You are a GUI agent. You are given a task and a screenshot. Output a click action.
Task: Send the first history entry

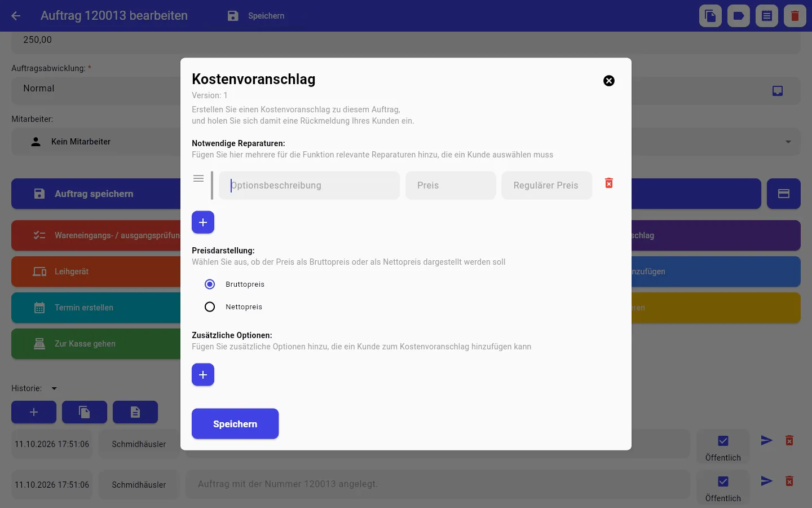[x=766, y=440]
